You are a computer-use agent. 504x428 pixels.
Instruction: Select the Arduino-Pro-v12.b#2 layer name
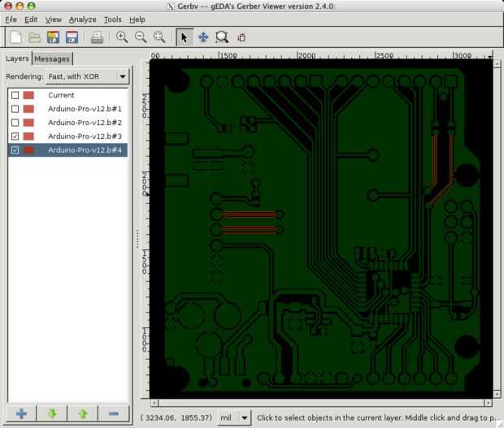85,123
